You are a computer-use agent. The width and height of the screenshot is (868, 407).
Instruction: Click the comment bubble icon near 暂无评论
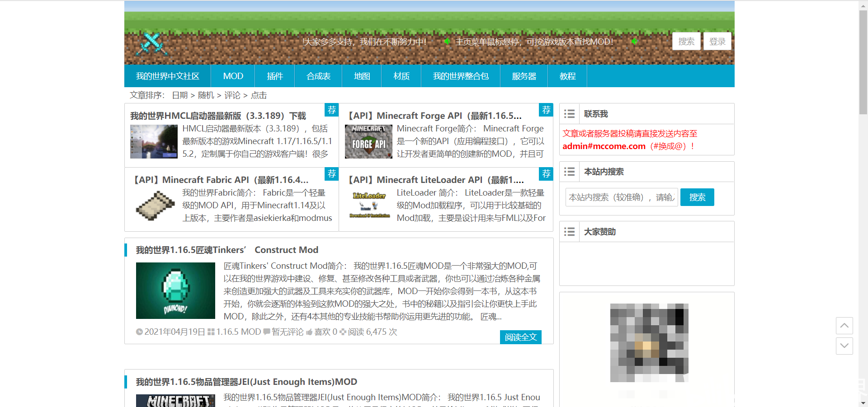point(267,332)
